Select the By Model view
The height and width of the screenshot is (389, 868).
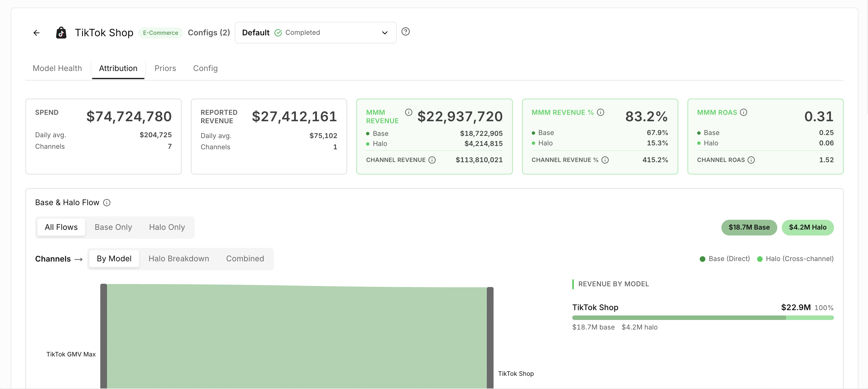(114, 259)
